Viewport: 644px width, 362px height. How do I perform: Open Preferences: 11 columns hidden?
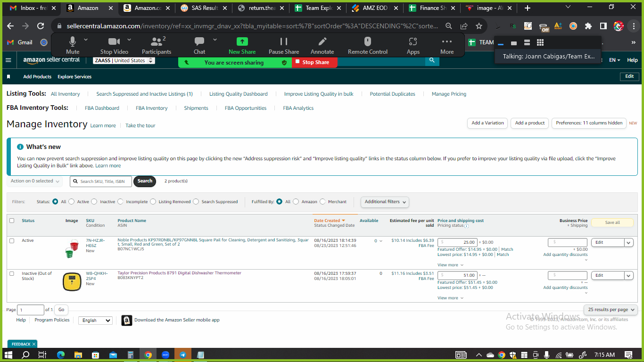[x=589, y=123]
